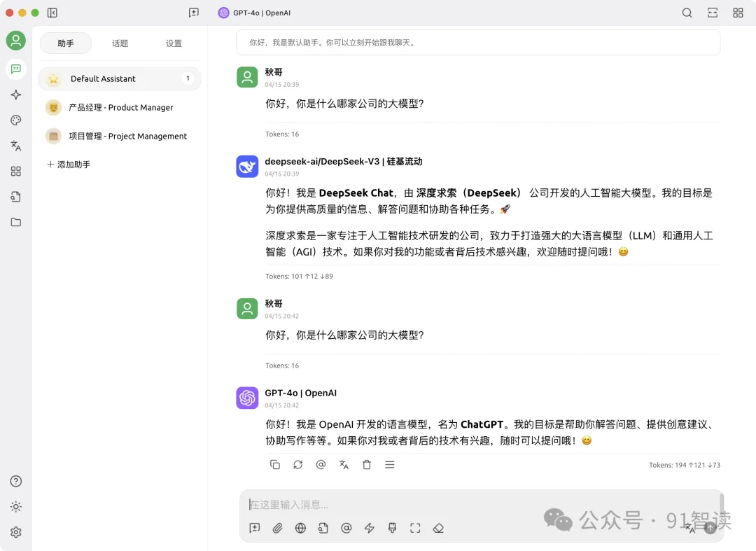
Task: Translate the GPT-4o message
Action: (344, 464)
